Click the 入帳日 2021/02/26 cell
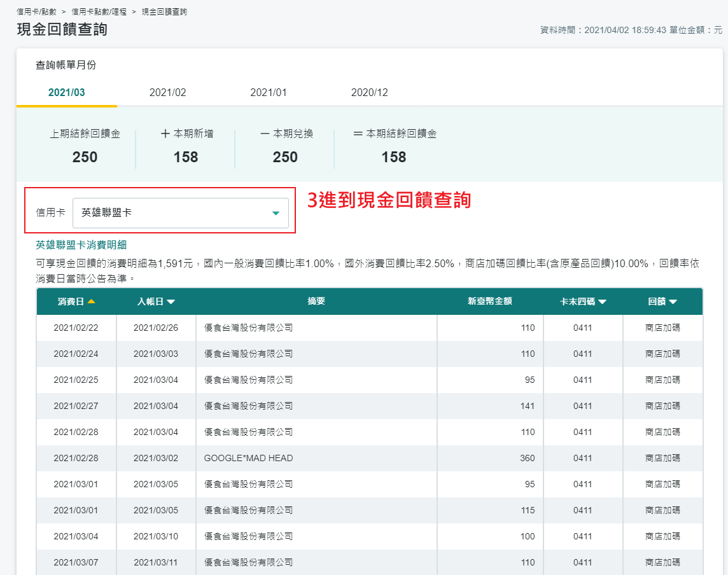Viewport: 728px width, 575px height. click(x=156, y=328)
